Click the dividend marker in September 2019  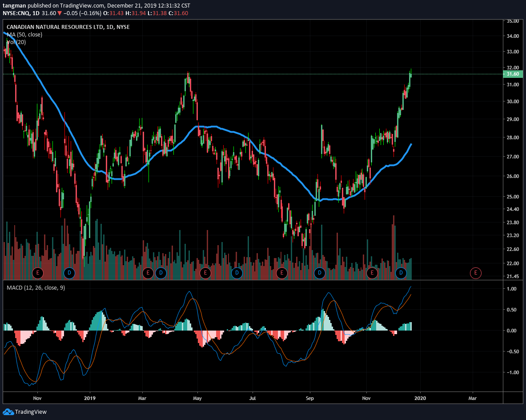click(319, 273)
